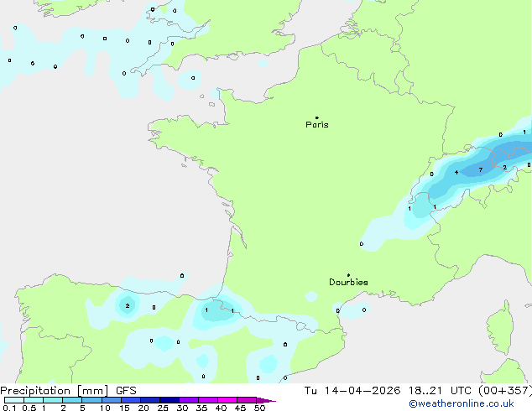Image resolution: width=532 pixels, height=411 pixels.
Task: Pick the 0.5–1 mm legend swatch
Action: [x=34, y=400]
